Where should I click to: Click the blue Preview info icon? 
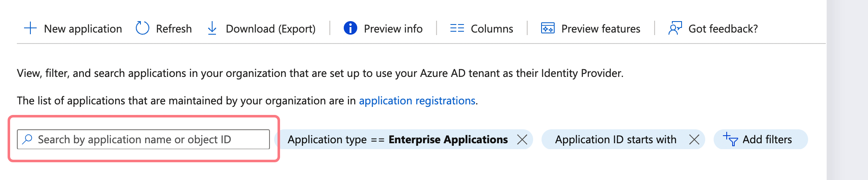click(x=350, y=28)
